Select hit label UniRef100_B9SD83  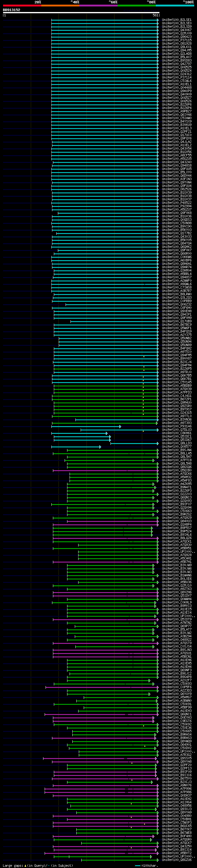(177, 60)
